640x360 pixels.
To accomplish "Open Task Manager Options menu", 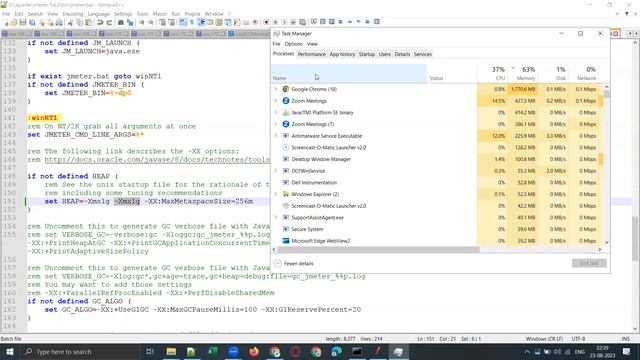I will [293, 44].
